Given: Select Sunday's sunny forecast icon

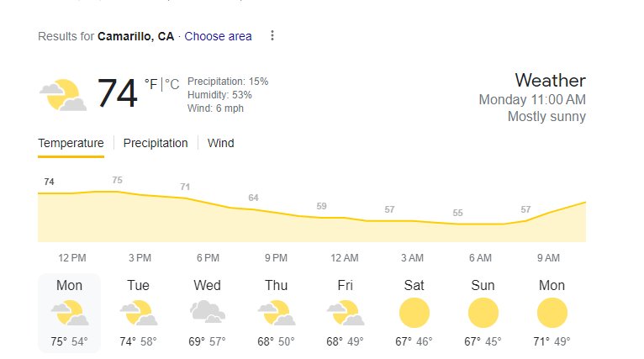Looking at the screenshot, I should pos(483,313).
